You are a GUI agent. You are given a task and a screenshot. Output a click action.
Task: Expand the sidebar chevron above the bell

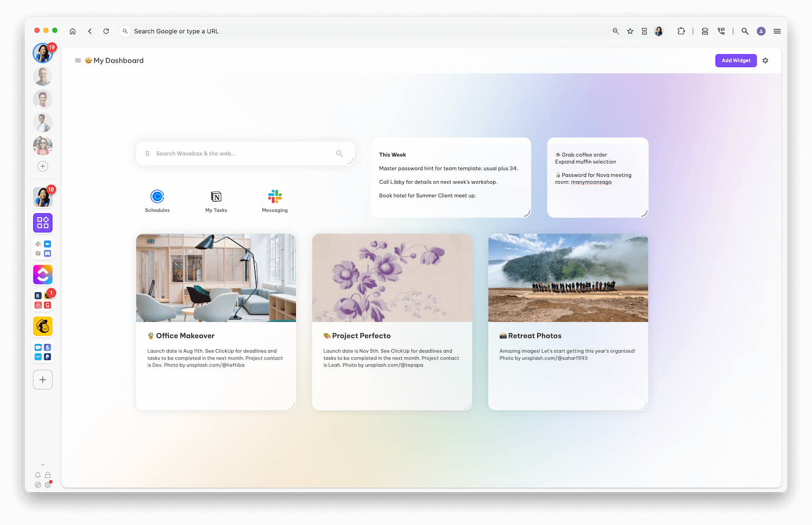[x=43, y=465]
